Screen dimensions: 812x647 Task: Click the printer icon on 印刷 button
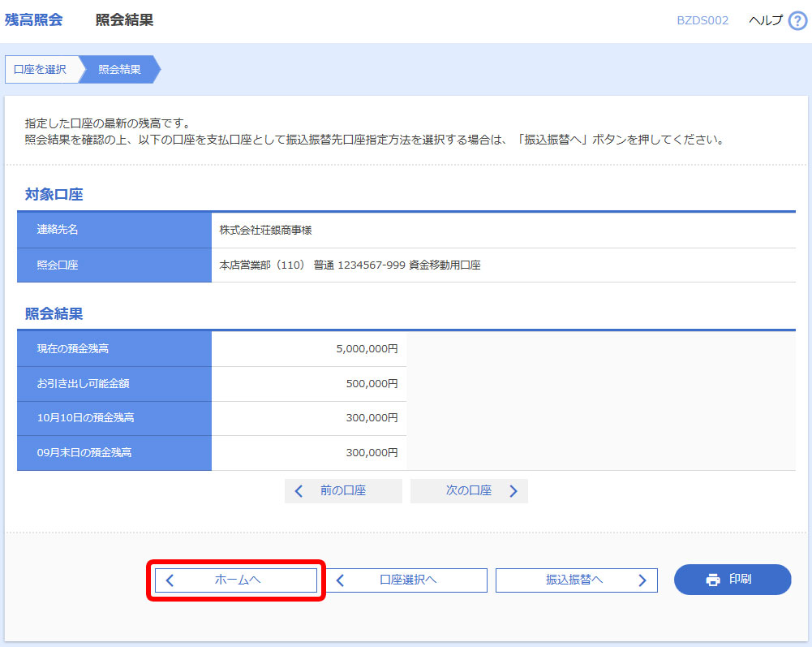tap(713, 580)
